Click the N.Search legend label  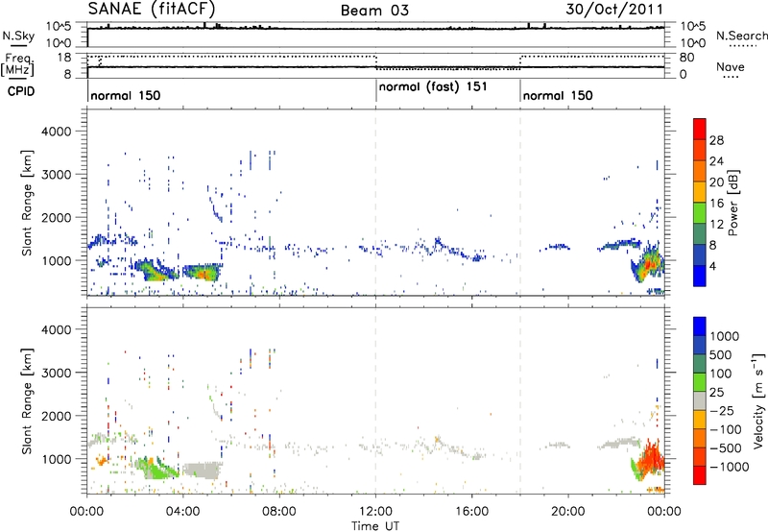click(x=741, y=36)
